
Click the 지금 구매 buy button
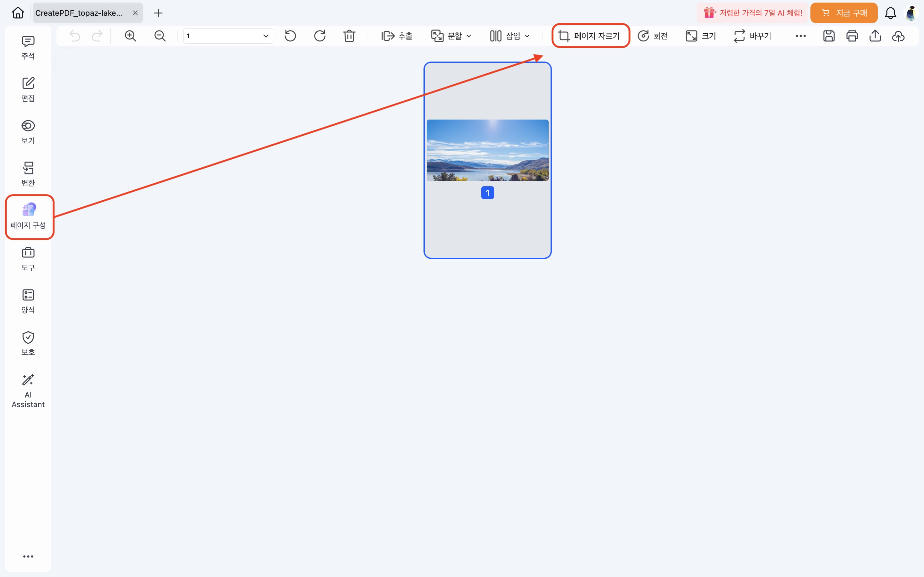[844, 13]
